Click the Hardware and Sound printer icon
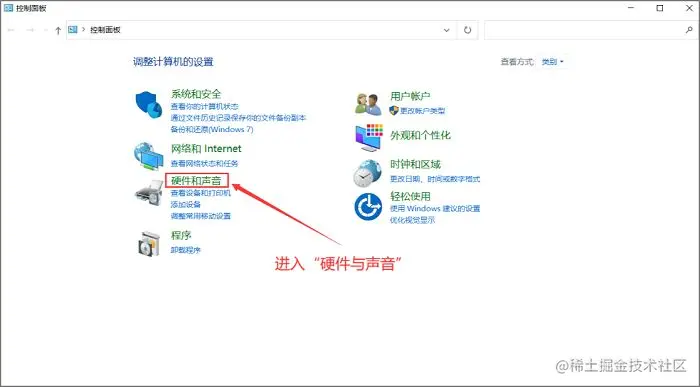This screenshot has height=387, width=700. 149,193
